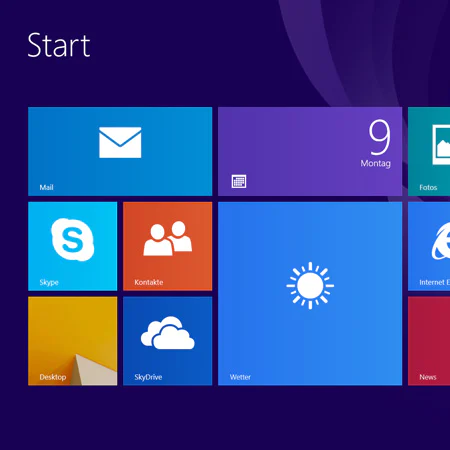This screenshot has width=450, height=450.
Task: Click the SkyDrive label text
Action: click(148, 377)
